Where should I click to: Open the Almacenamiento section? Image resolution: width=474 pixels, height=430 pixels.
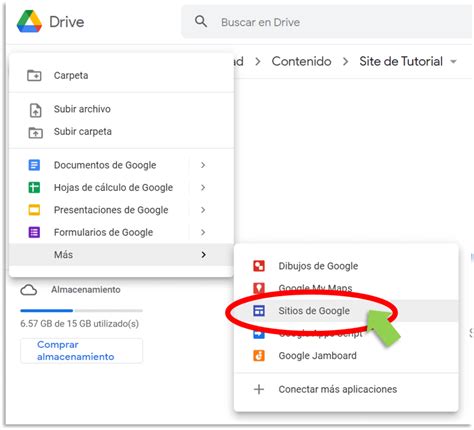tap(86, 290)
